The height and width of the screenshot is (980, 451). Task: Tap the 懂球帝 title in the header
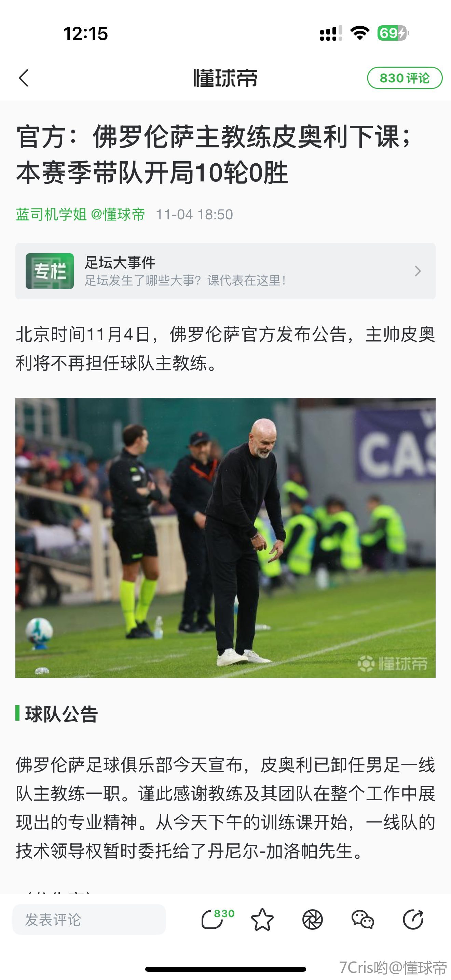pos(225,78)
